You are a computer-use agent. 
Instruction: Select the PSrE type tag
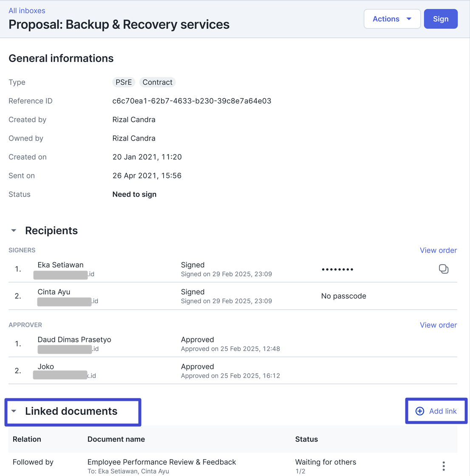(x=124, y=82)
